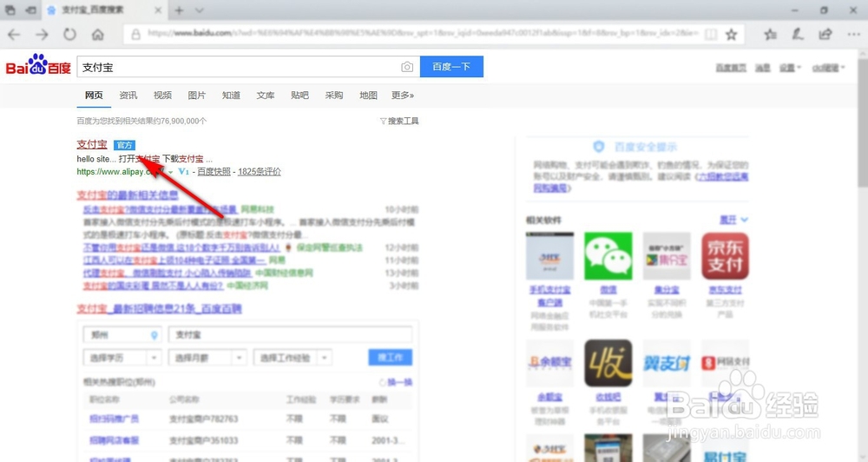Open the 收 cashier app icon
The image size is (868, 462).
coord(608,363)
